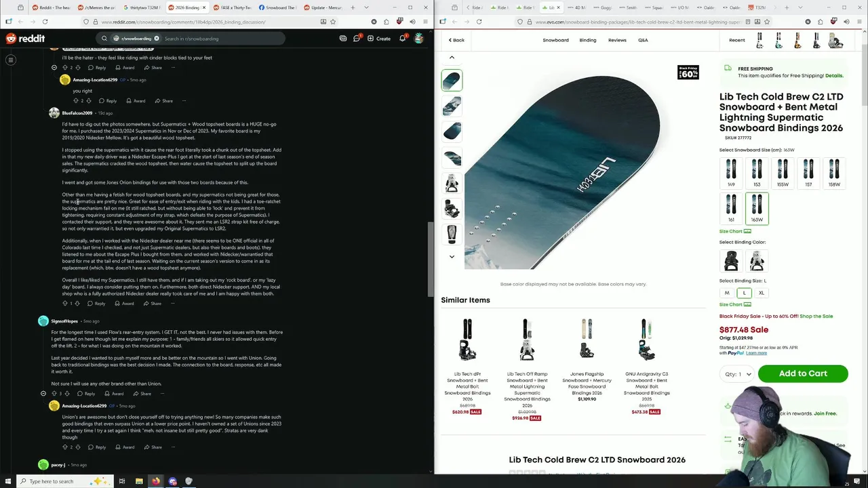Select first snowboard top thumbnail
This screenshot has width=868, height=488.
[452, 81]
